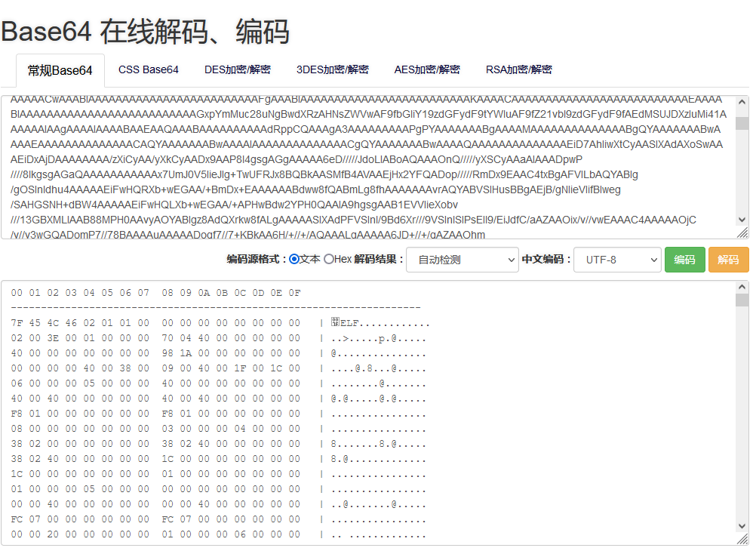The height and width of the screenshot is (548, 756).
Task: Select the 文本 source format radio button
Action: 294,260
